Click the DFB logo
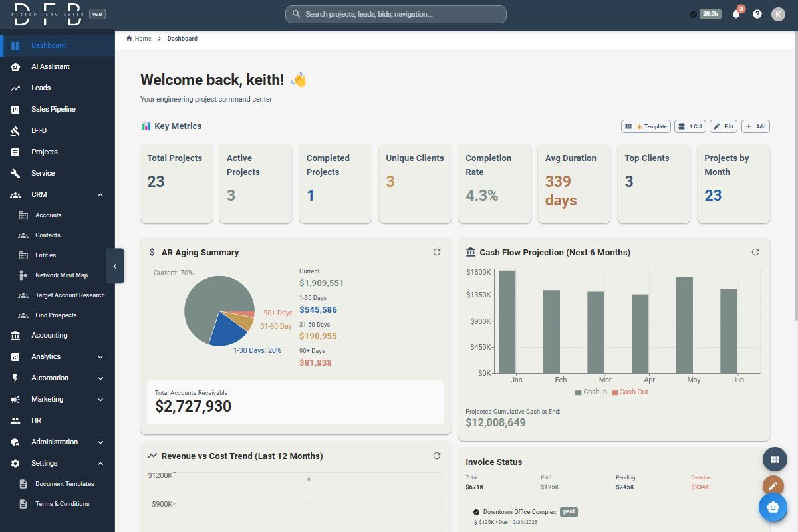This screenshot has width=798, height=532. 48,14
